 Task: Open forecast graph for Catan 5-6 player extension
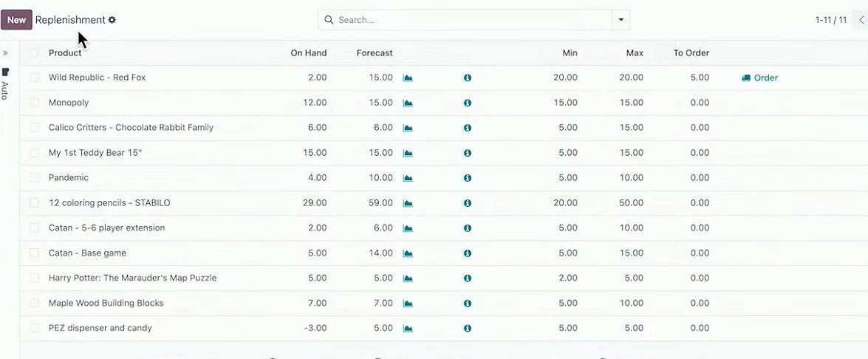[408, 228]
